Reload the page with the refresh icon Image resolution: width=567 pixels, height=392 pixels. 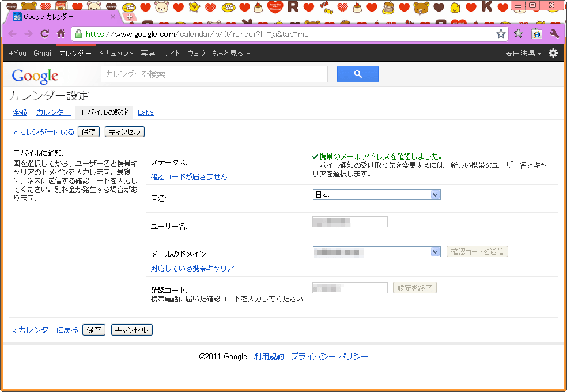coord(44,33)
